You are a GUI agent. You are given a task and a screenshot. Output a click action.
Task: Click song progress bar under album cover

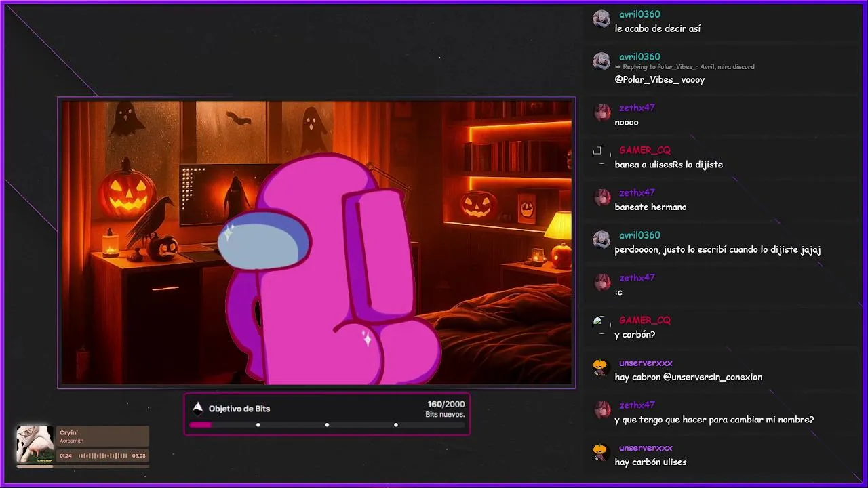pos(83,466)
